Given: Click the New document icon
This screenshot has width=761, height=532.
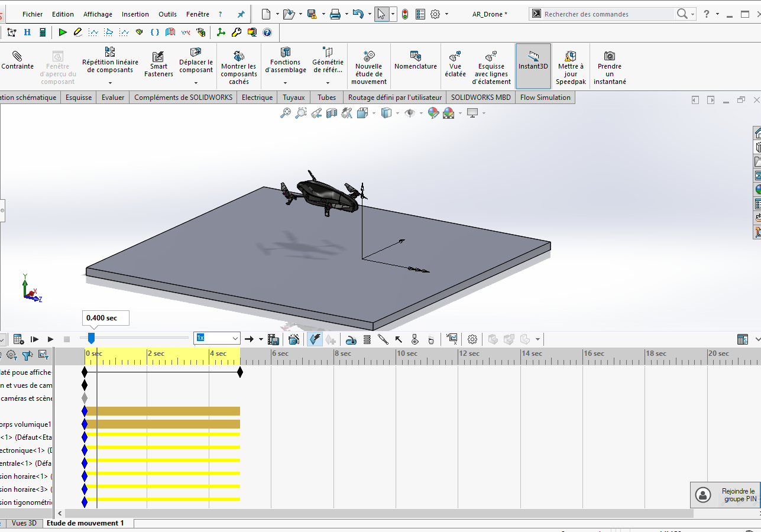Looking at the screenshot, I should 266,14.
